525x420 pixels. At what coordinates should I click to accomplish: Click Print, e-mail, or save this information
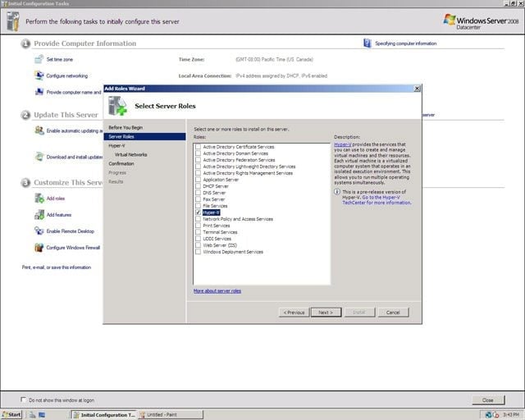pyautogui.click(x=57, y=267)
